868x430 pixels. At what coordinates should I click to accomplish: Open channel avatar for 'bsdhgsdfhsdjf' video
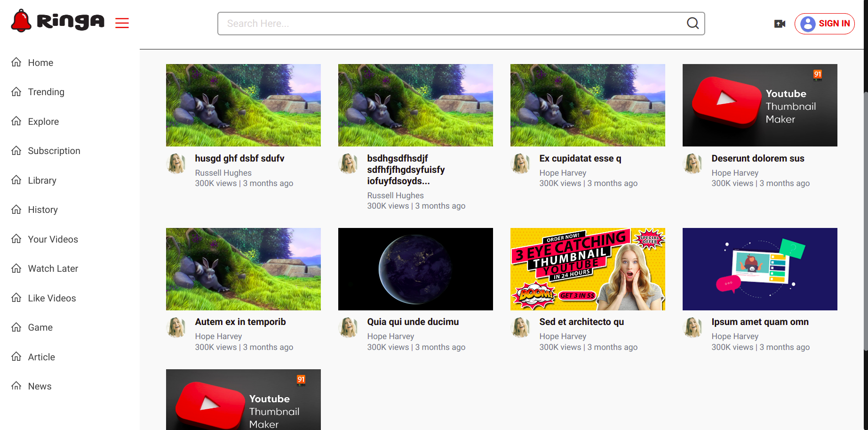tap(349, 163)
